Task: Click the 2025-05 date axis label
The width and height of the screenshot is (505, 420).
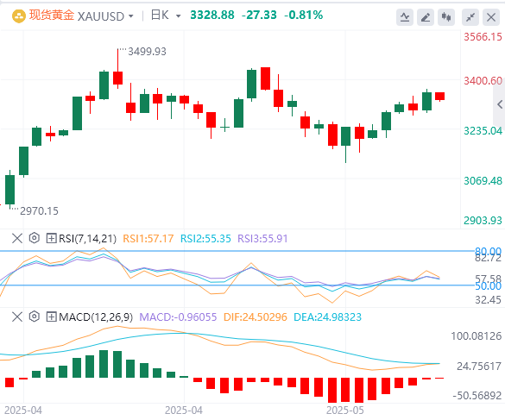Action: click(345, 411)
